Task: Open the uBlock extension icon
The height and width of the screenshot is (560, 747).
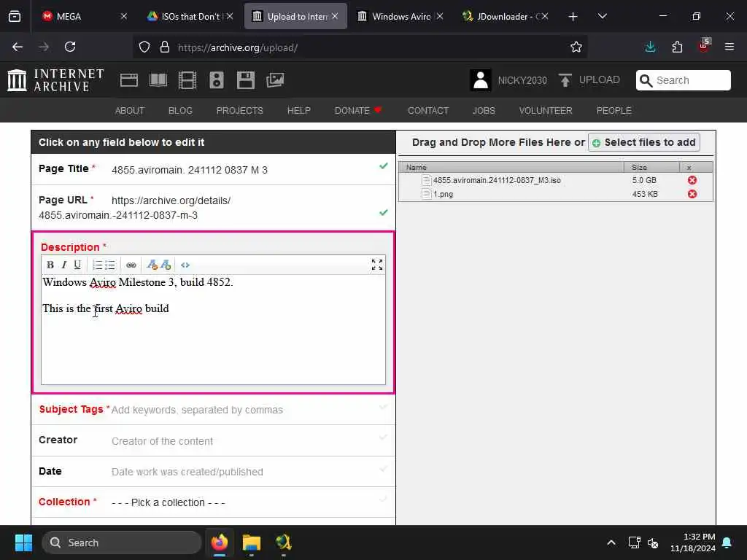Action: coord(704,46)
